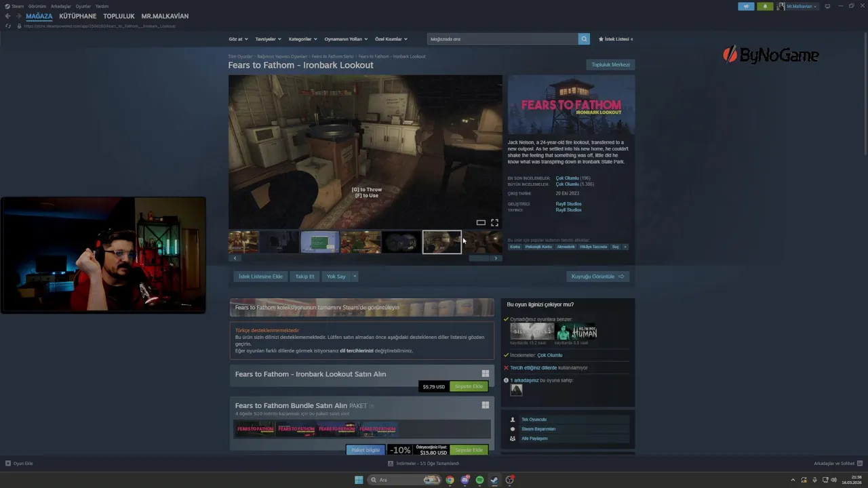Open Spotify from the taskbar
868x488 pixels.
pyautogui.click(x=479, y=480)
